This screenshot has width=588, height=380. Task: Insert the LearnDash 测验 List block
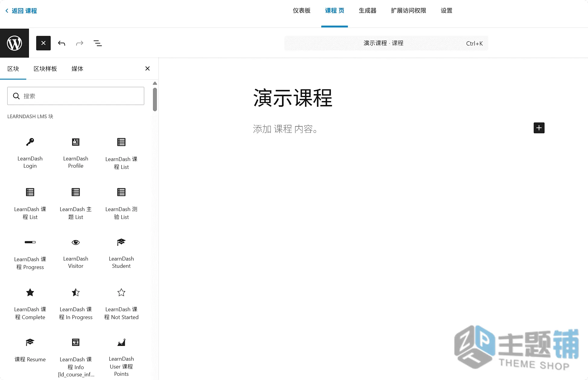click(x=121, y=204)
